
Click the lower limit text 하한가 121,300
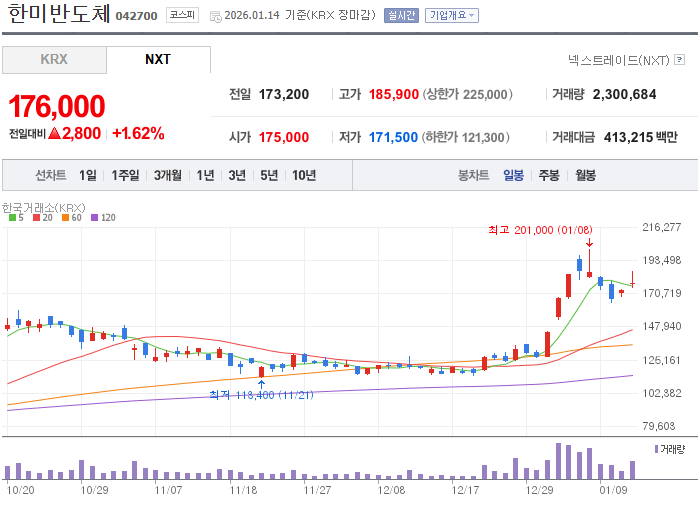click(465, 137)
